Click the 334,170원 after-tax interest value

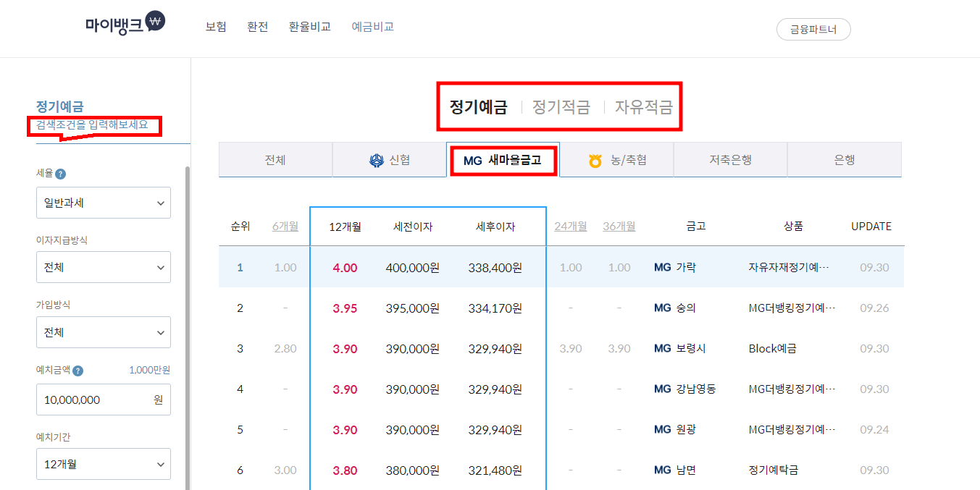(x=495, y=308)
